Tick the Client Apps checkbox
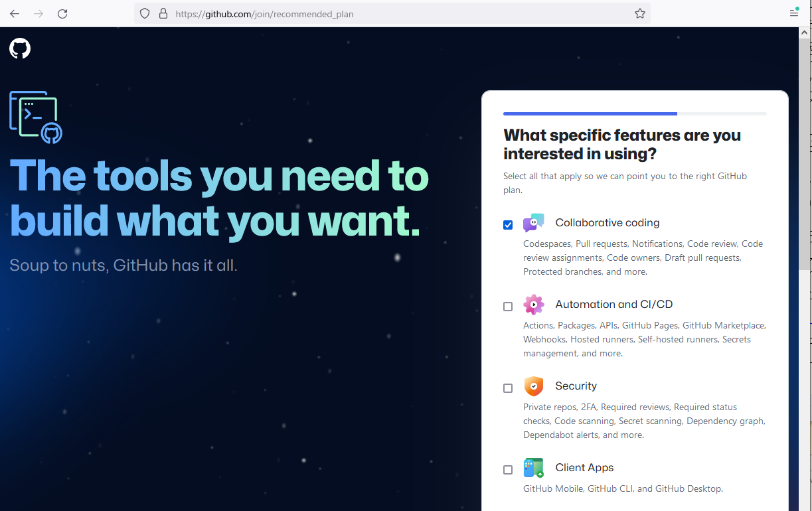 click(508, 470)
